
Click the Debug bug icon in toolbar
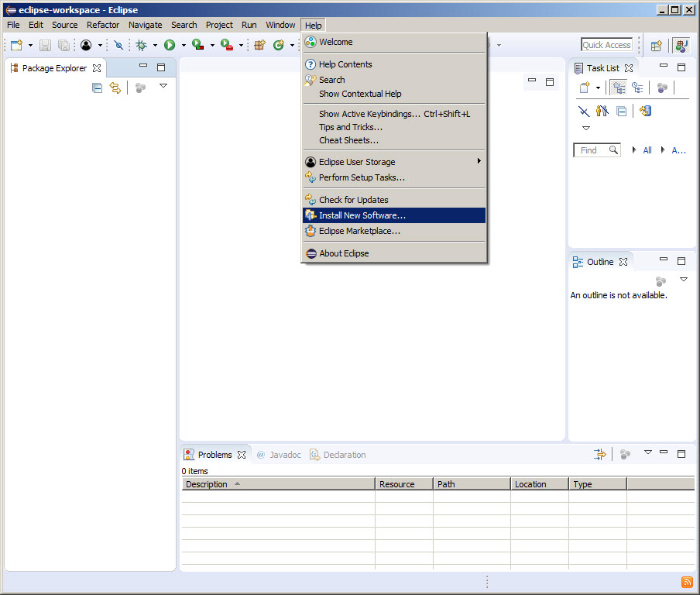click(x=141, y=46)
